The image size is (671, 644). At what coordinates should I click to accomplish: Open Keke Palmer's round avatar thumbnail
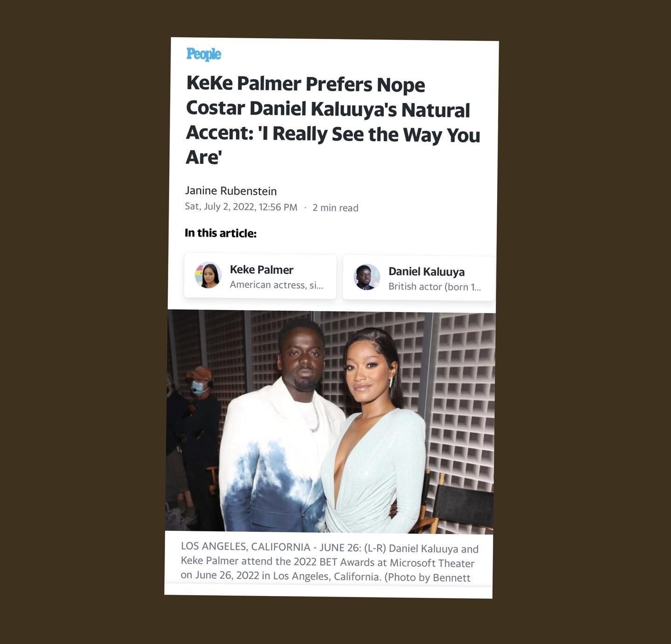(208, 275)
